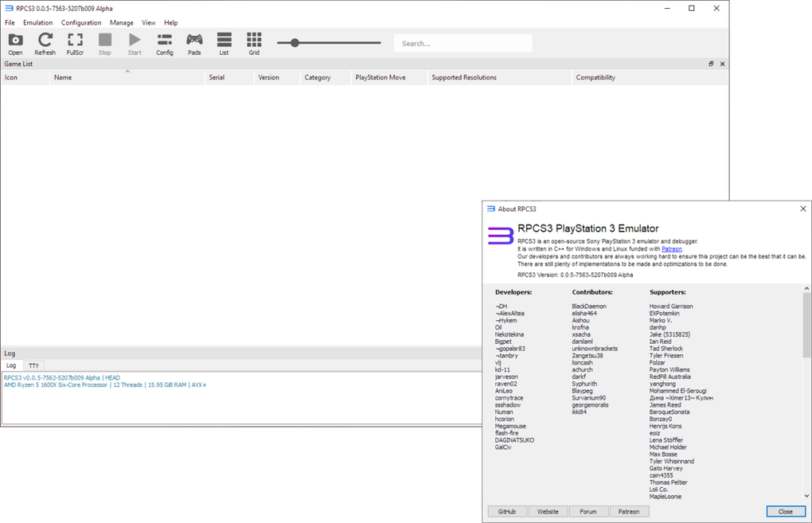This screenshot has width=812, height=523.
Task: Open the Manage menu
Action: (122, 23)
